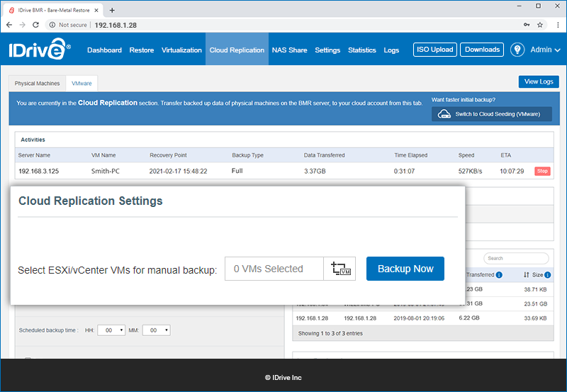Screen dimensions: 567x392
Task: Click the Transferred column header
Action: pyautogui.click(x=480, y=275)
